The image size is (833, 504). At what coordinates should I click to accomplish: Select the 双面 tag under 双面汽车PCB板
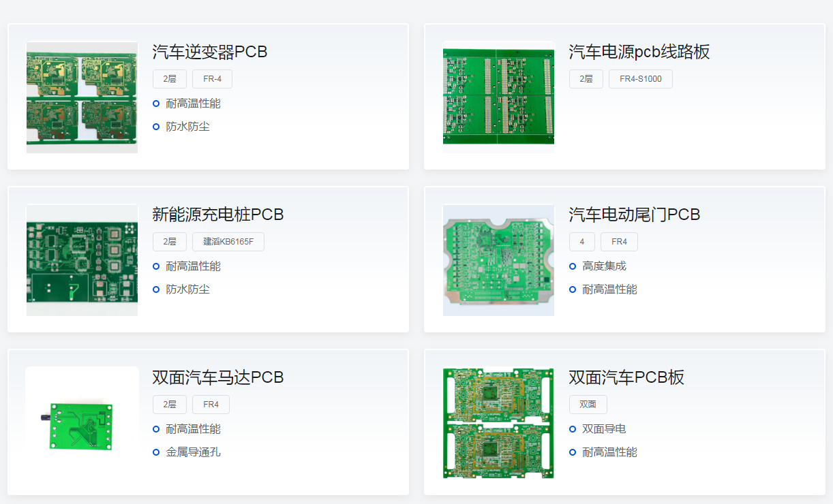coord(588,405)
